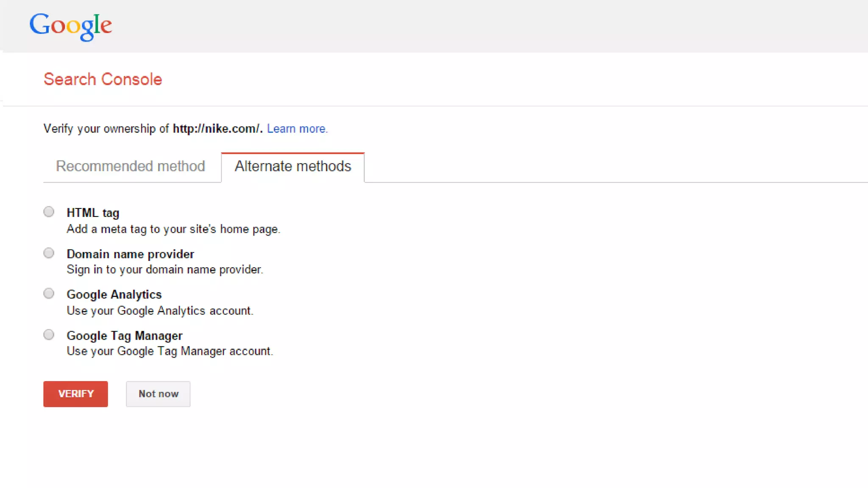
Task: Click the 'Domain name provider' bold label
Action: pos(130,254)
